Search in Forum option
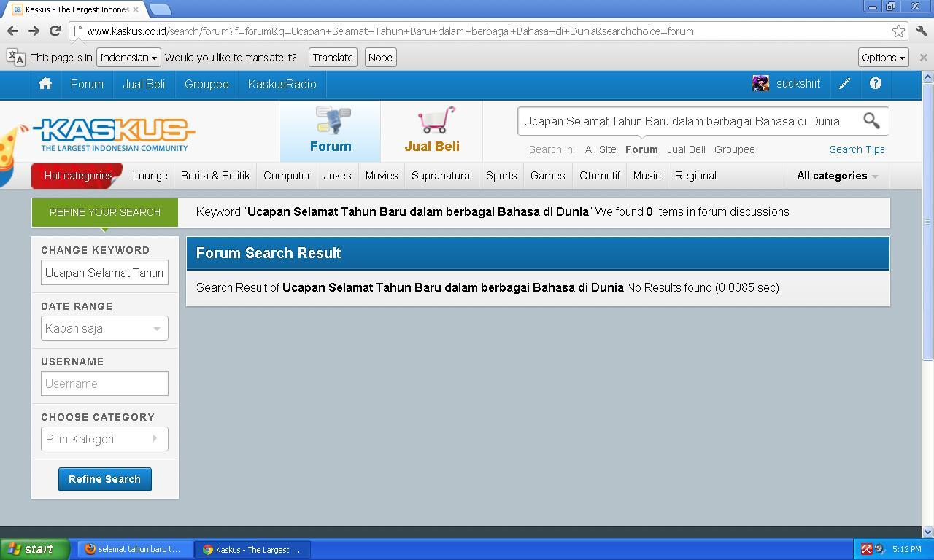This screenshot has height=560, width=934. (641, 149)
